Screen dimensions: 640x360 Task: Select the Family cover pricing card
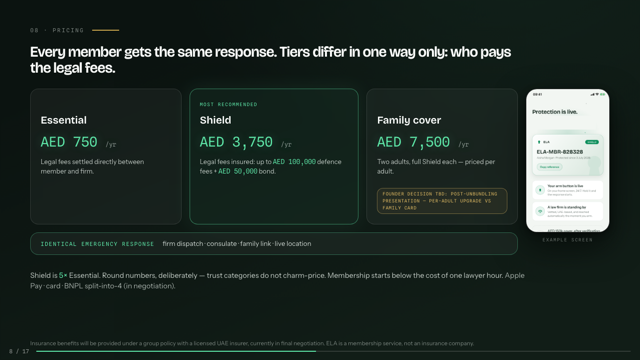click(442, 156)
